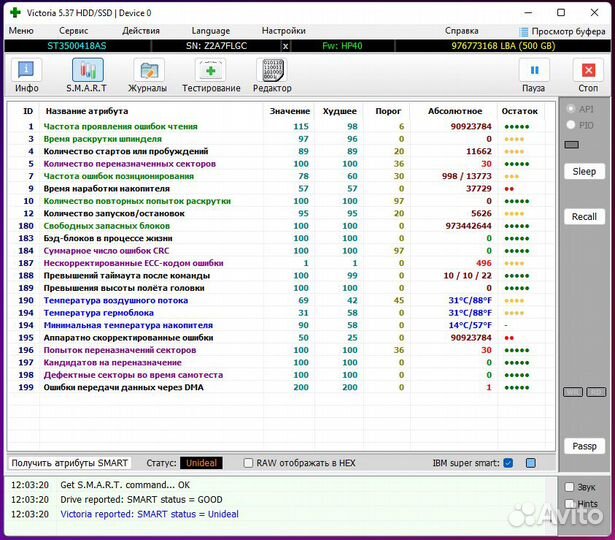The width and height of the screenshot is (615, 540).
Task: Click the Просмотр буфера buffer view icon
Action: click(525, 32)
